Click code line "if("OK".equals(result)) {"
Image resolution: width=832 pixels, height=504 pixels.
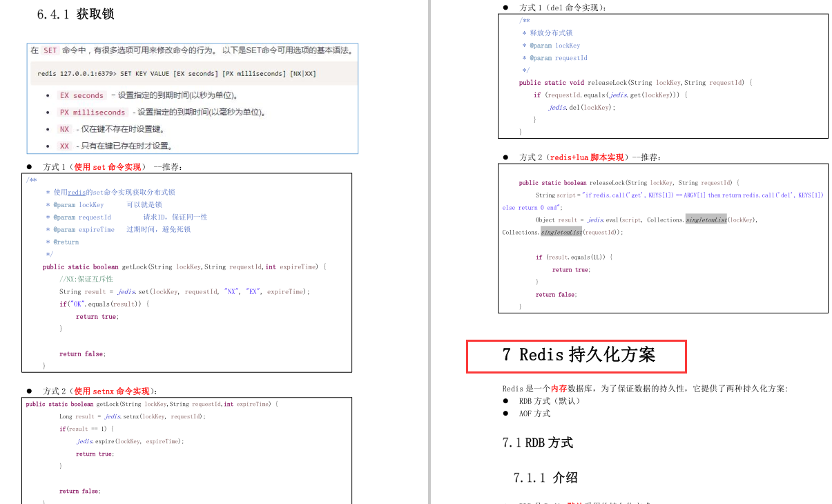coord(104,304)
